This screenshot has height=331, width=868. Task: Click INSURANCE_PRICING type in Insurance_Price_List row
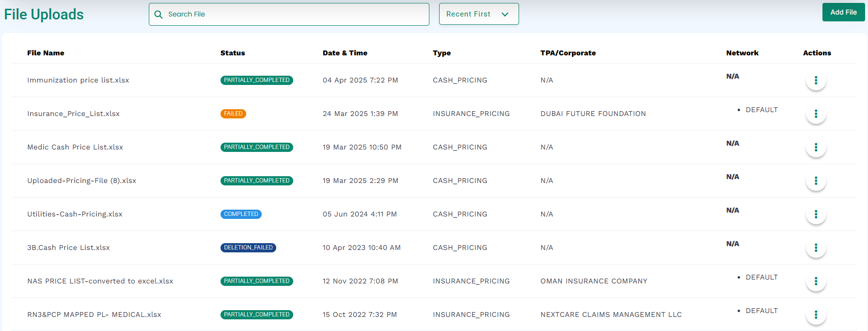pos(471,114)
